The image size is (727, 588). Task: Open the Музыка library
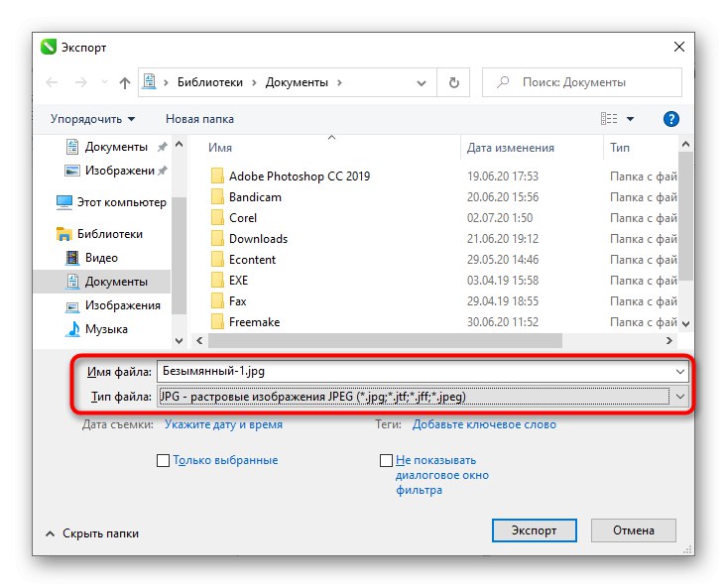(x=96, y=329)
